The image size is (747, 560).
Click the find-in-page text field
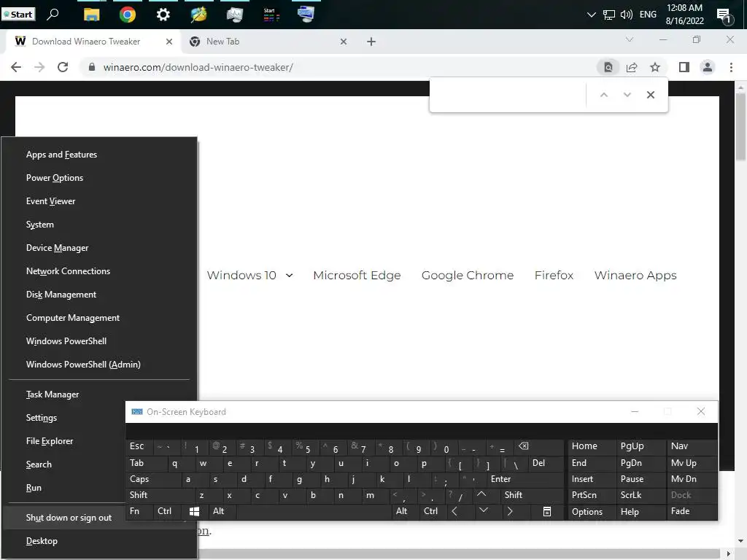(508, 95)
